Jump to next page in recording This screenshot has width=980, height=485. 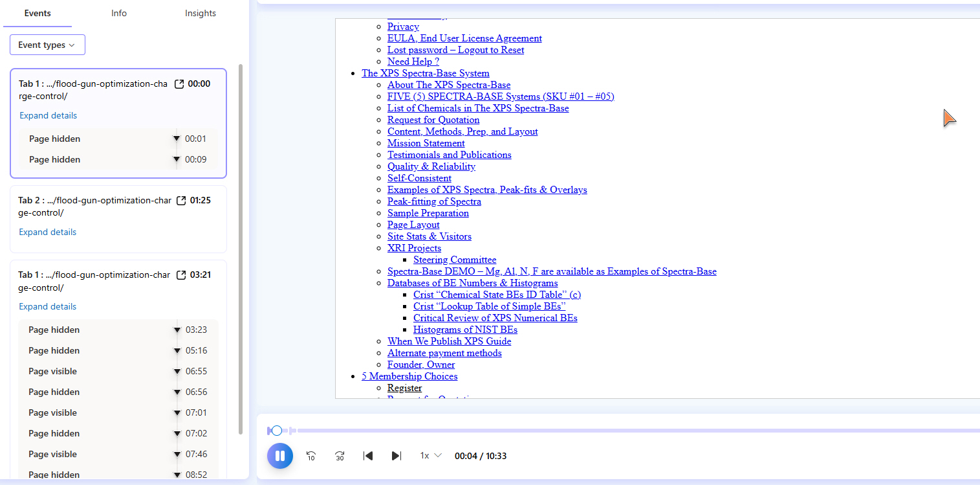(397, 456)
